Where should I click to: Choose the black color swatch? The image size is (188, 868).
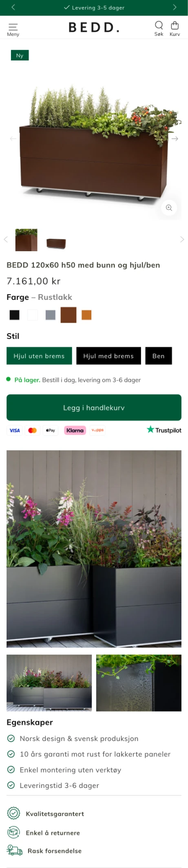(15, 315)
